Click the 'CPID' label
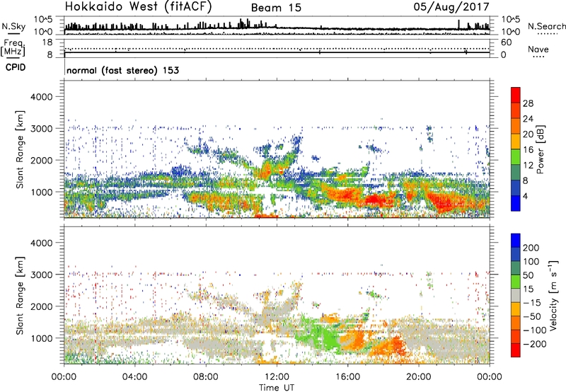This screenshot has width=566, height=392. [x=16, y=67]
